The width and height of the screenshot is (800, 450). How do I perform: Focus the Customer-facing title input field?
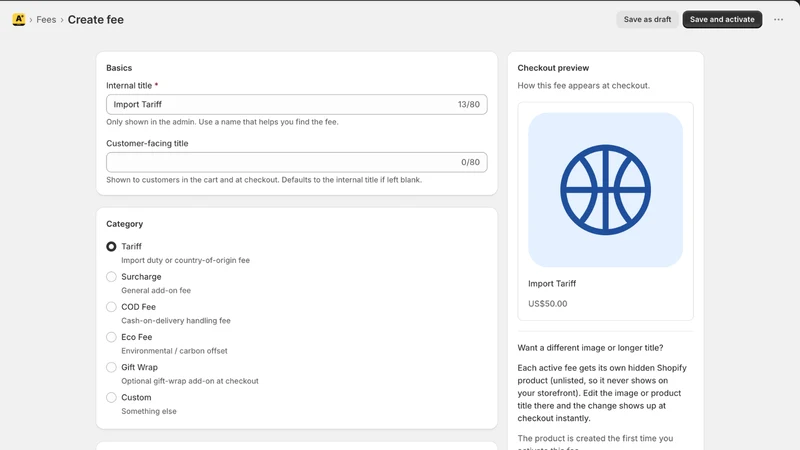point(296,162)
